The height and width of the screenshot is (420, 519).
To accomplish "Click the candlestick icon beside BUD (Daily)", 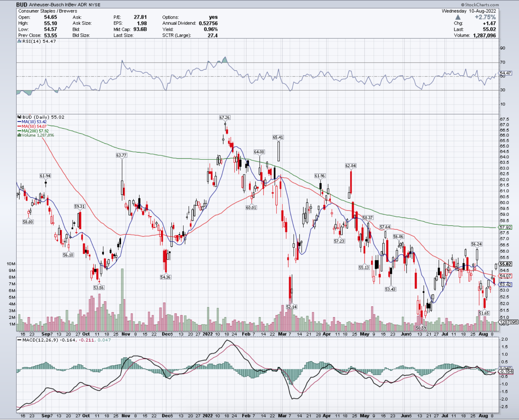I will click(20, 117).
